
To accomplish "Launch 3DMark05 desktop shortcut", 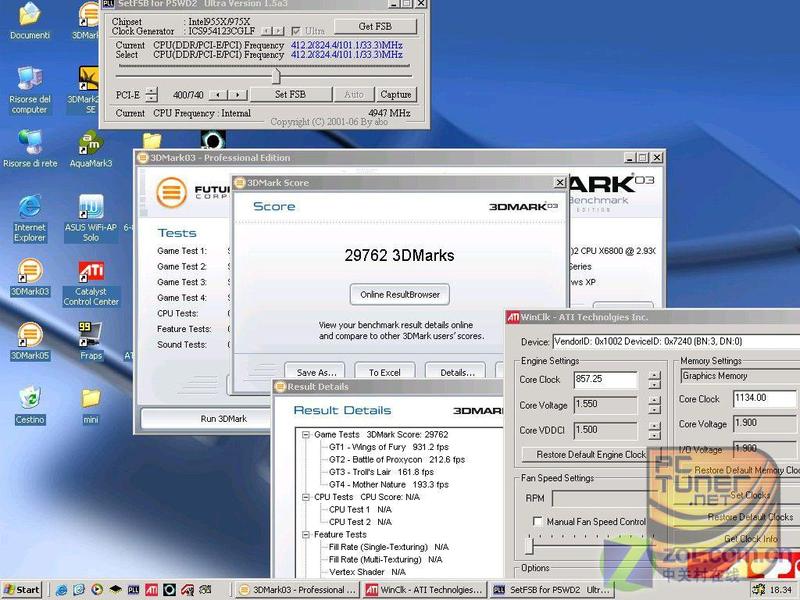I will click(30, 341).
